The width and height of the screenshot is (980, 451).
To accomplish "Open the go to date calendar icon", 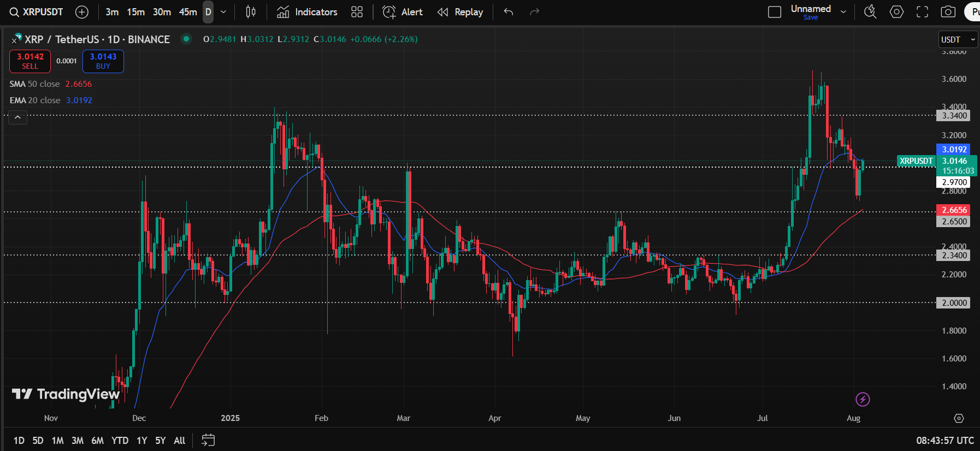I will click(x=208, y=440).
